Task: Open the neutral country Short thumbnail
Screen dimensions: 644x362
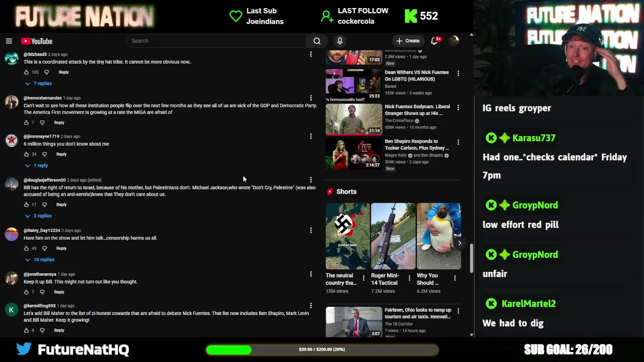Action: pyautogui.click(x=347, y=236)
